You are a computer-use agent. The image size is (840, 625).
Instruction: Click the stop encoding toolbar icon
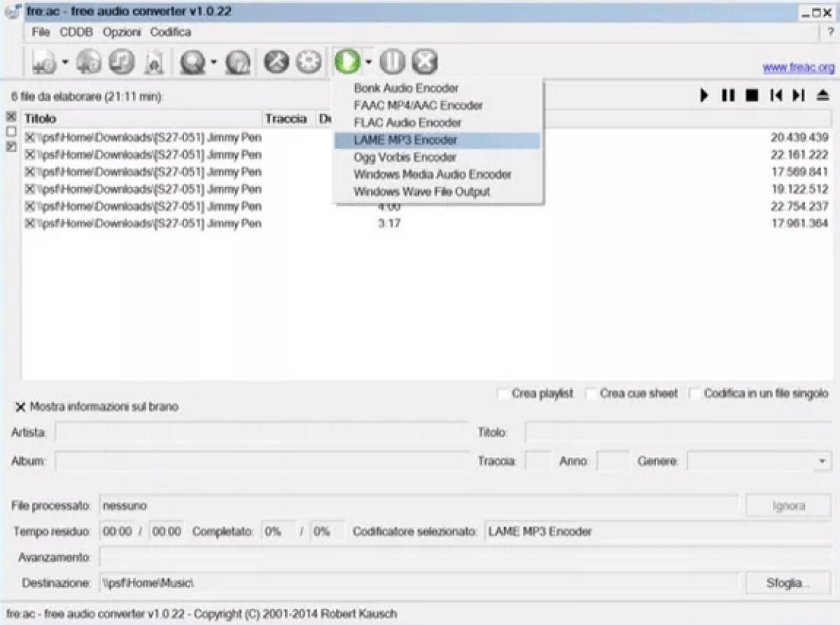point(423,62)
